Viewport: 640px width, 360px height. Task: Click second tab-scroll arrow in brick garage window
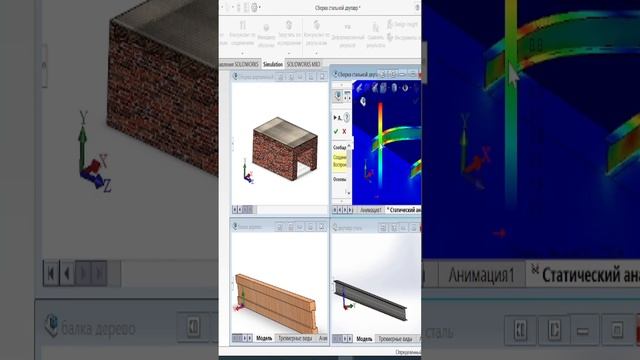point(240,209)
